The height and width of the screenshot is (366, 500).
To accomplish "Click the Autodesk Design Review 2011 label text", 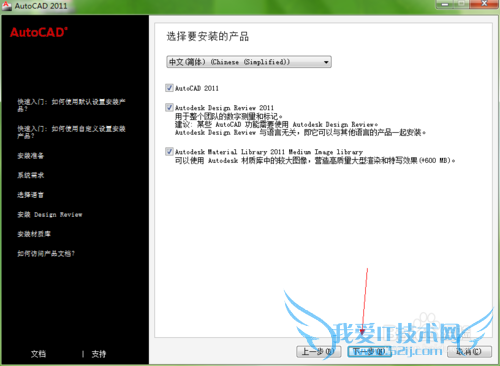I will (224, 108).
